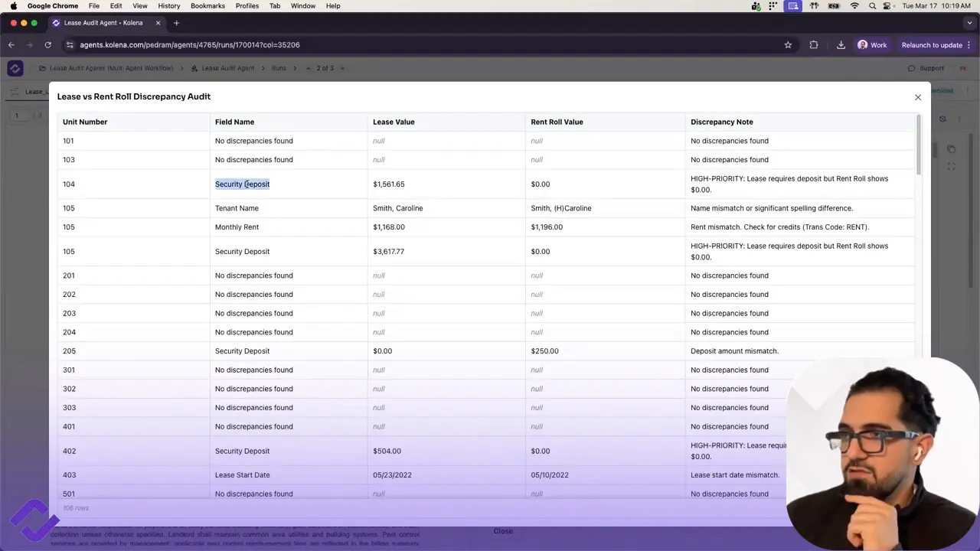
Task: Open the Chrome extensions puzzle icon
Action: pos(814,44)
